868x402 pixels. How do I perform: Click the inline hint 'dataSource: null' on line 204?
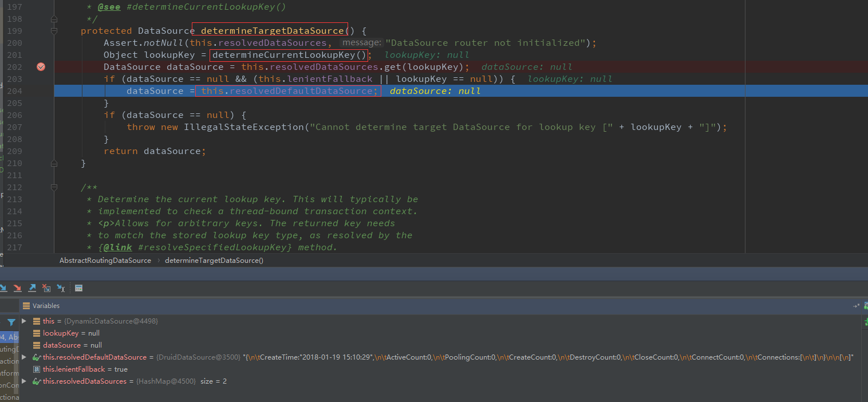(435, 91)
